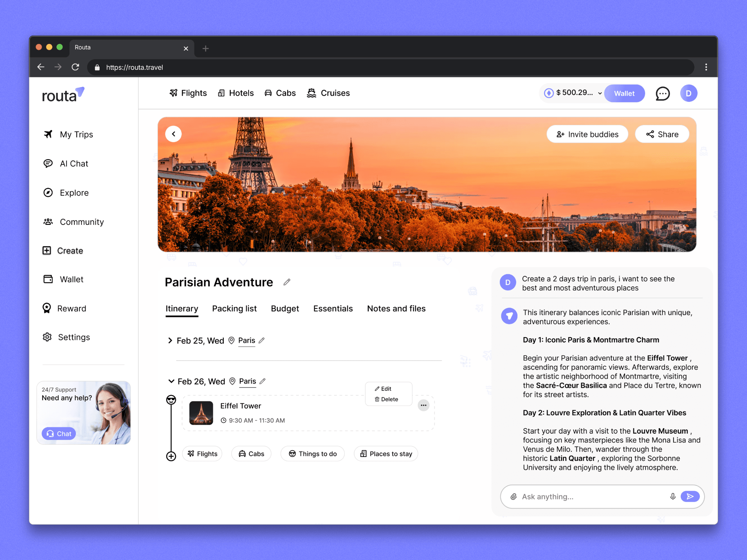
Task: Open the browser three-dot menu
Action: [706, 67]
